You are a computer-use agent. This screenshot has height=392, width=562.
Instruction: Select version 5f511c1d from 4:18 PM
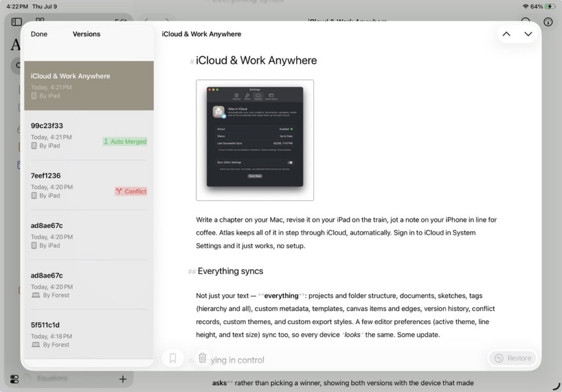click(x=89, y=334)
